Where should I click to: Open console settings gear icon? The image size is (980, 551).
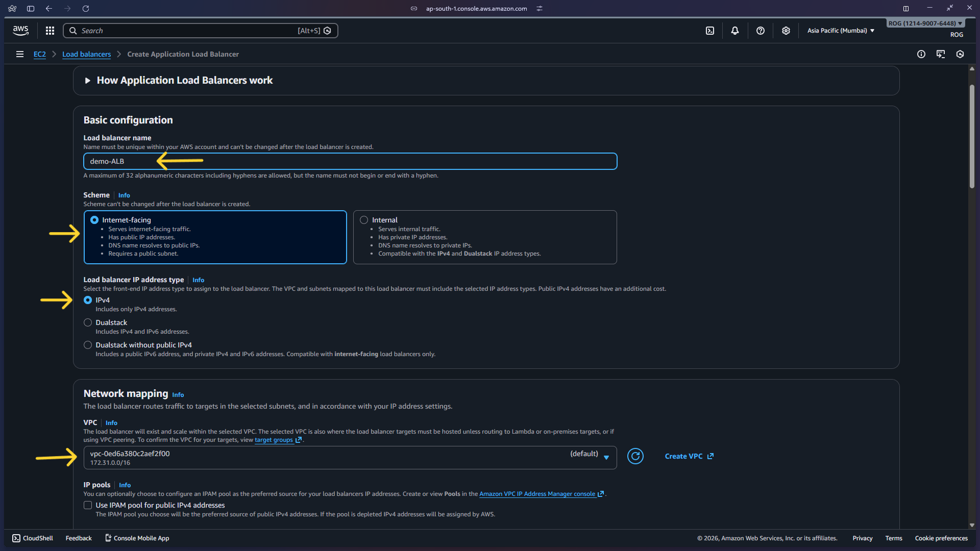pyautogui.click(x=786, y=31)
